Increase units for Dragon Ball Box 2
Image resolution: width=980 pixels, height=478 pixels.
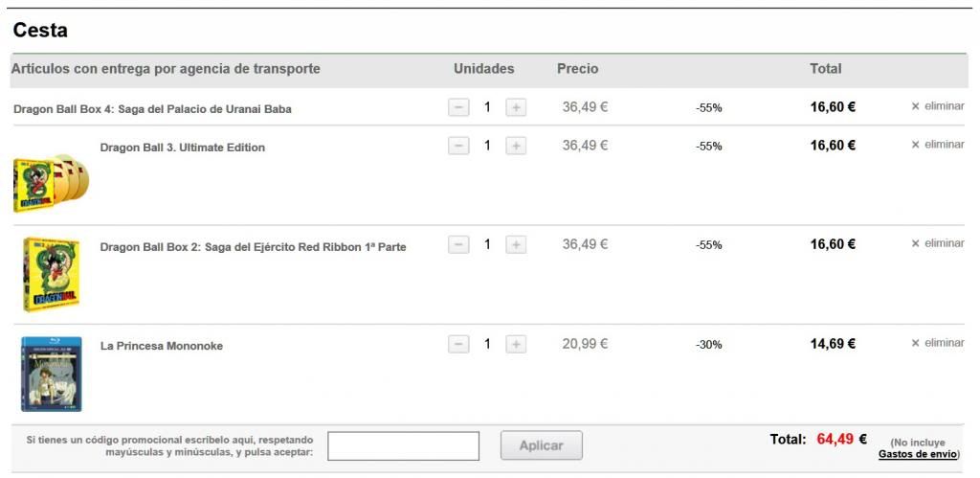point(516,244)
